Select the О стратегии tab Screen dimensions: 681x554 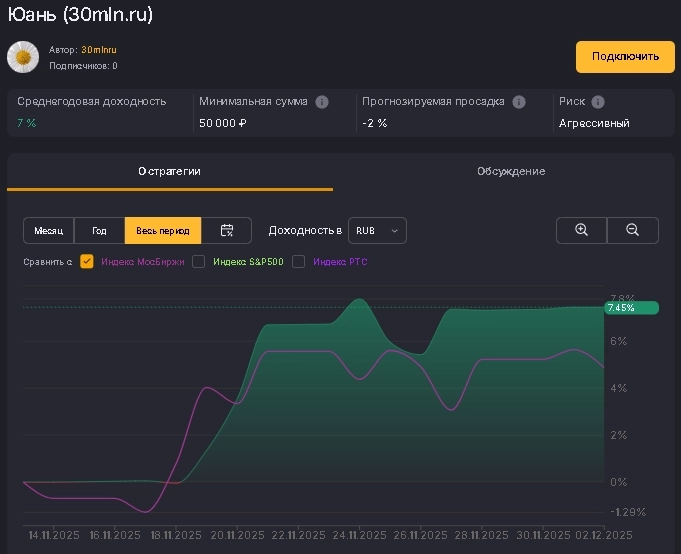(170, 171)
